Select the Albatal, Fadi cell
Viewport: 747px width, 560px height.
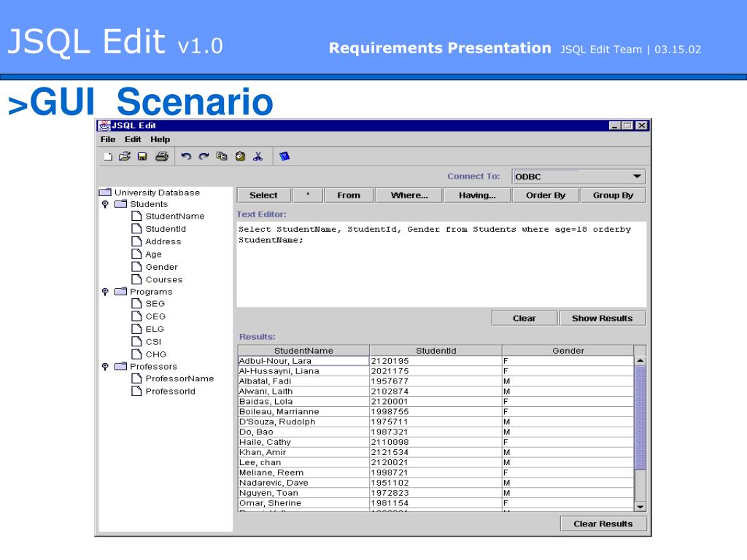pos(303,381)
